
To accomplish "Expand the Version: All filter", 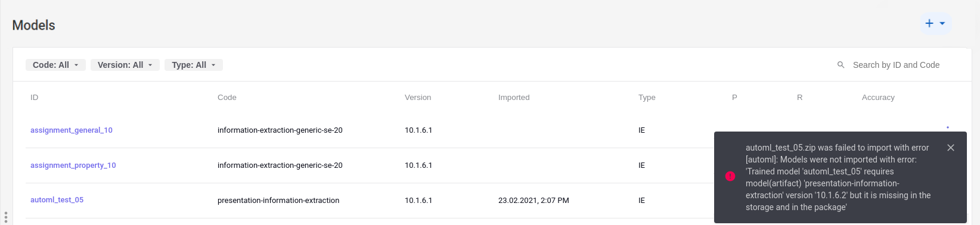I will click(125, 65).
